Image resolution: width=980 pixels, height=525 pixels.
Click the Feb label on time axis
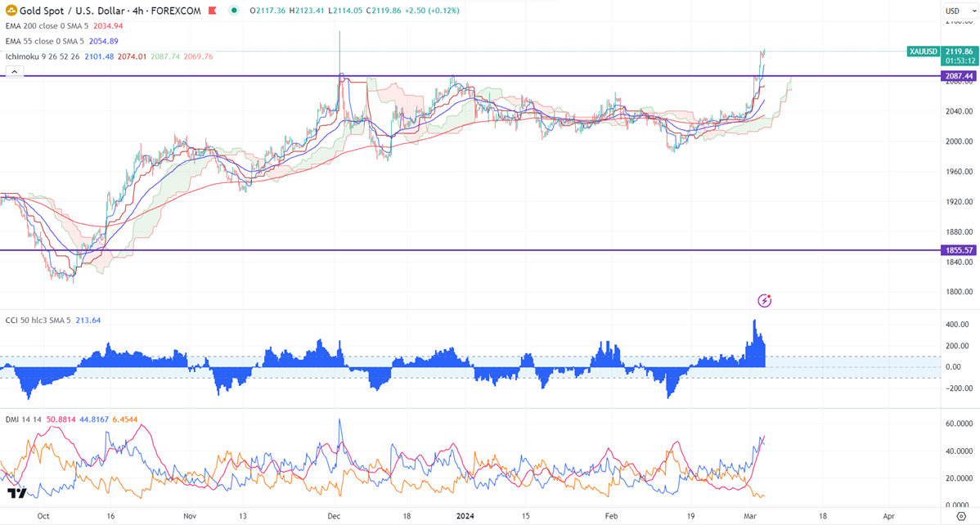(611, 516)
